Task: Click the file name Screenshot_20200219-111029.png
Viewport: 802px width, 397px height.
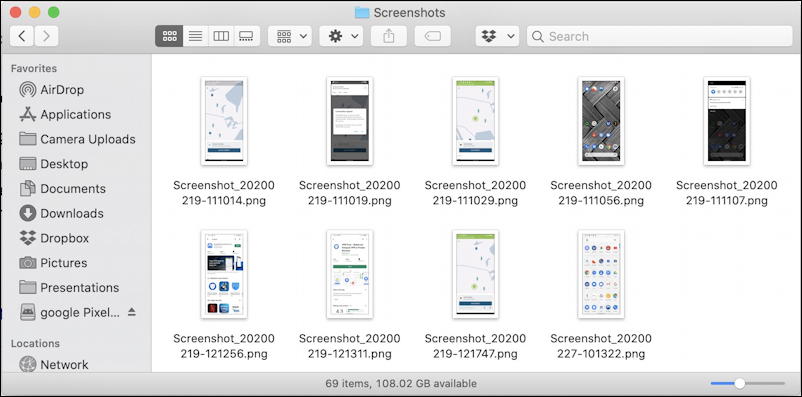Action: pos(476,193)
